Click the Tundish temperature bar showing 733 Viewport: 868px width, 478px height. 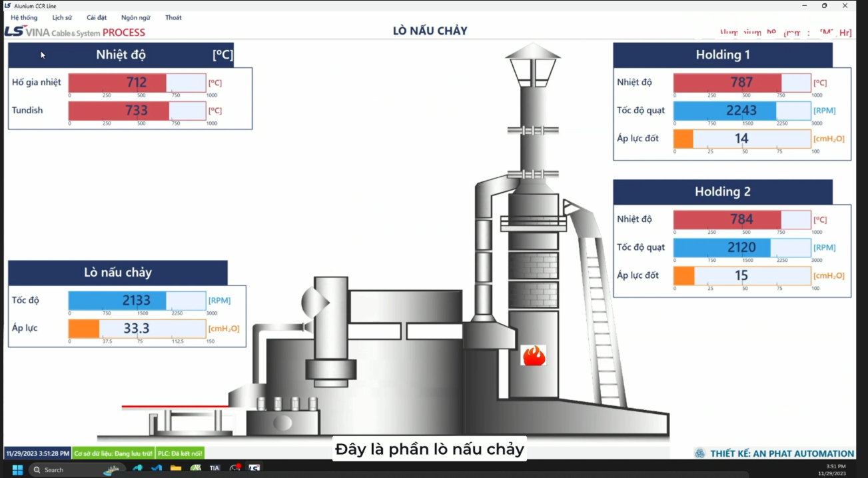pyautogui.click(x=137, y=111)
